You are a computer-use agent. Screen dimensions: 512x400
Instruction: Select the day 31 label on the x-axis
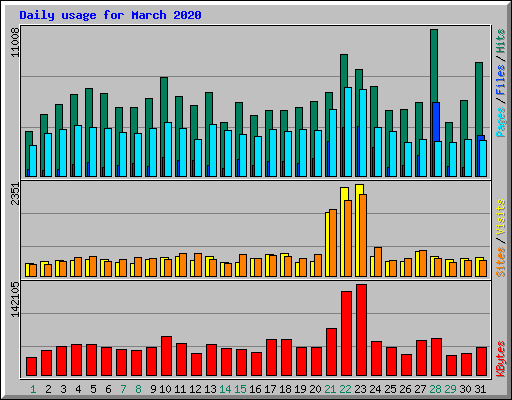coord(480,389)
